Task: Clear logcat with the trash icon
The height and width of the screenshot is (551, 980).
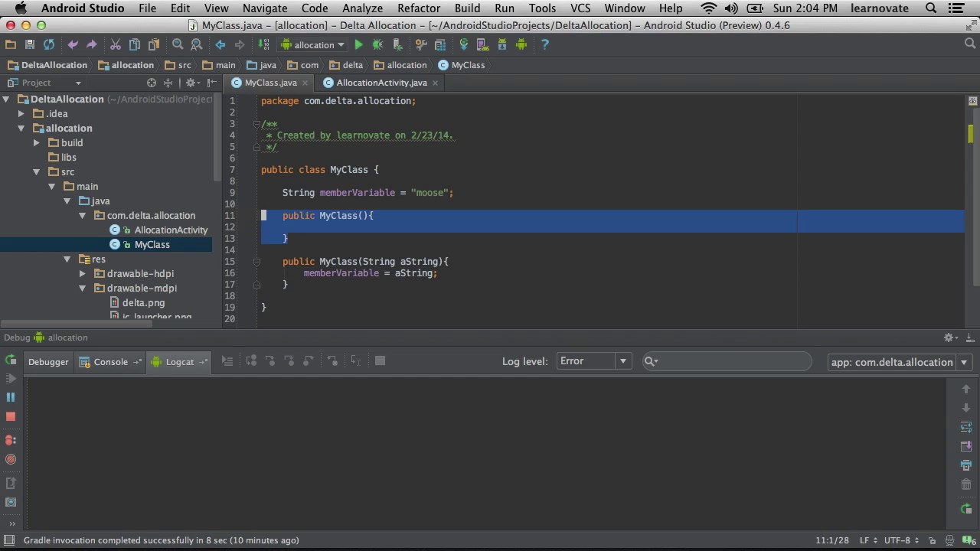Action: click(x=966, y=484)
